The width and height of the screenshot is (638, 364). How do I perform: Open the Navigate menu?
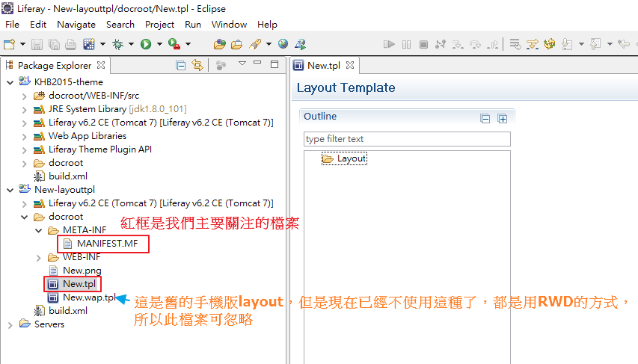[x=76, y=25]
